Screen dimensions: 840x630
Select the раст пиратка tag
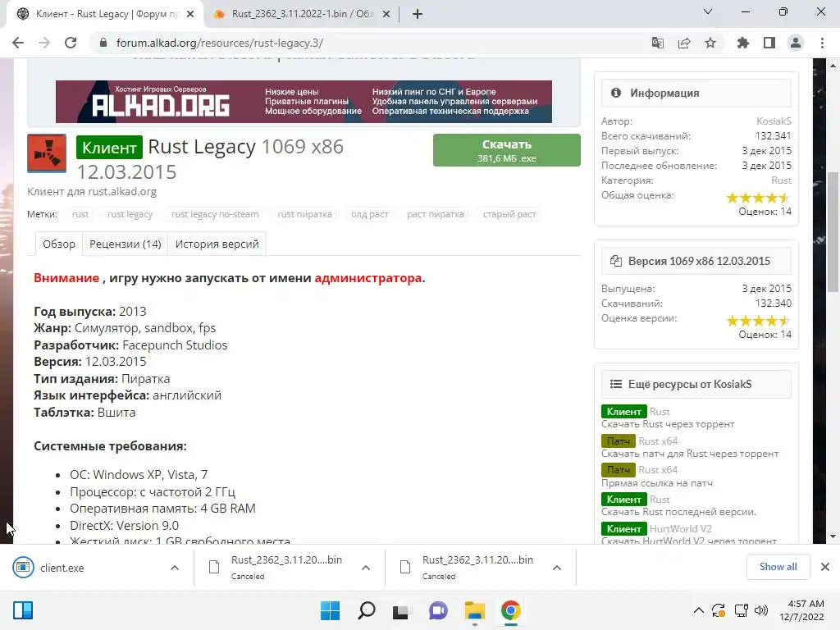[436, 214]
